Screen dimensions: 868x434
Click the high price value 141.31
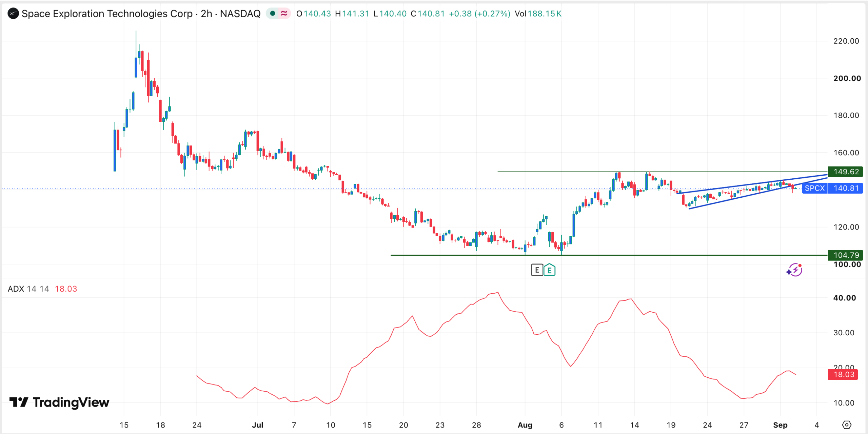355,14
